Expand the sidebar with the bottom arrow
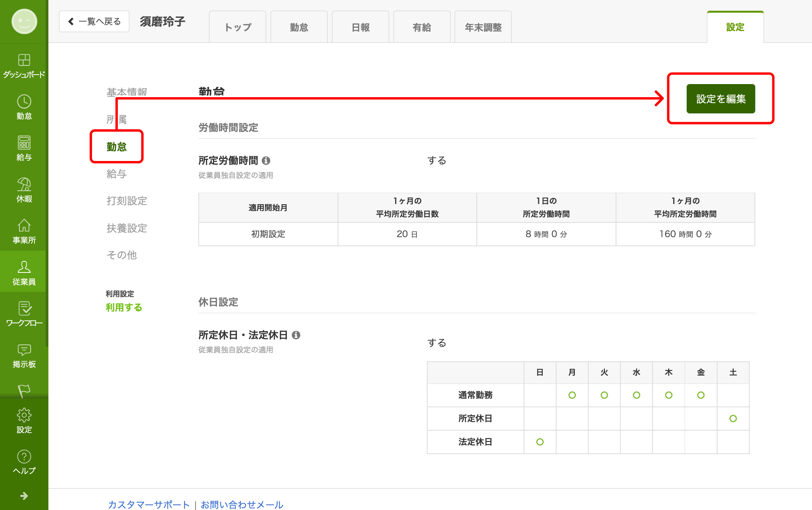The image size is (812, 510). [24, 496]
